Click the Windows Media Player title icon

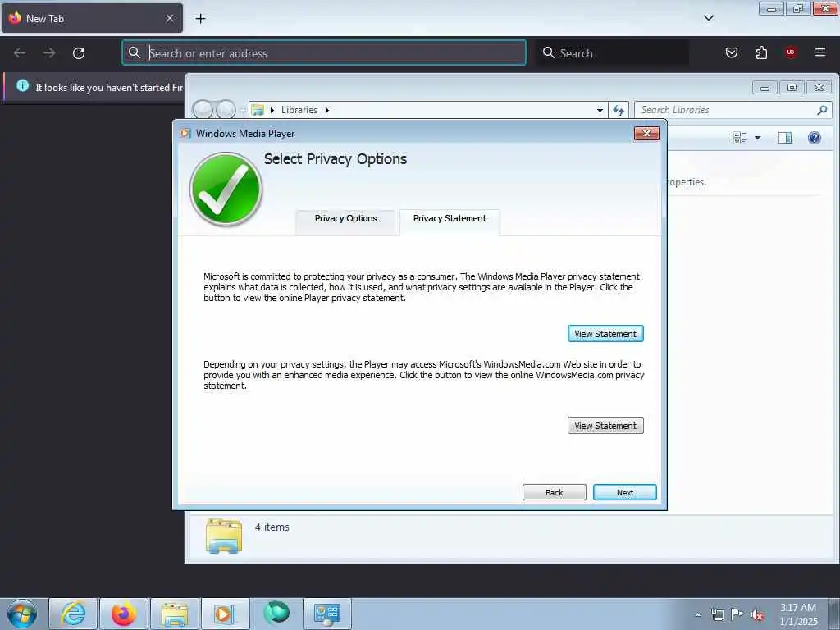click(x=185, y=134)
